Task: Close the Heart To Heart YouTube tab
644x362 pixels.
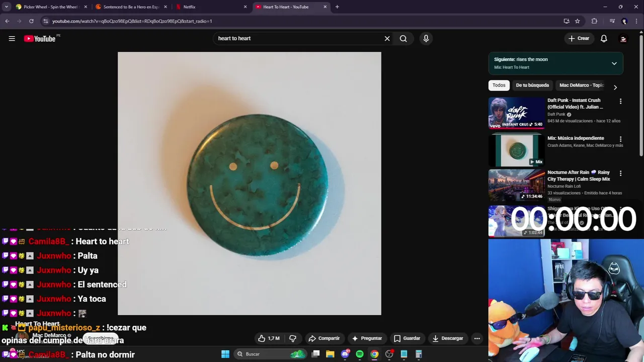Action: pyautogui.click(x=325, y=7)
